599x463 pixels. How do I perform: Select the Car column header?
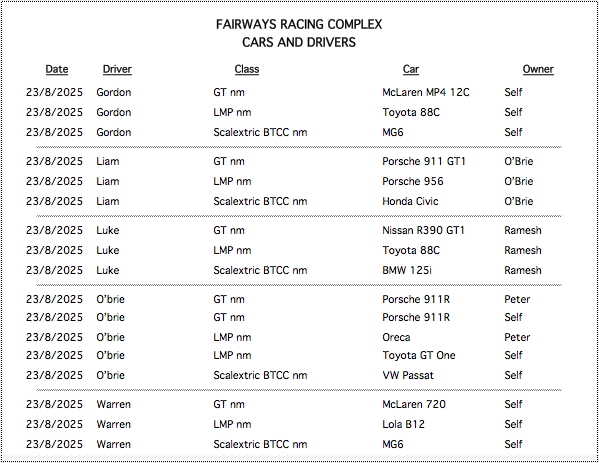tap(411, 69)
